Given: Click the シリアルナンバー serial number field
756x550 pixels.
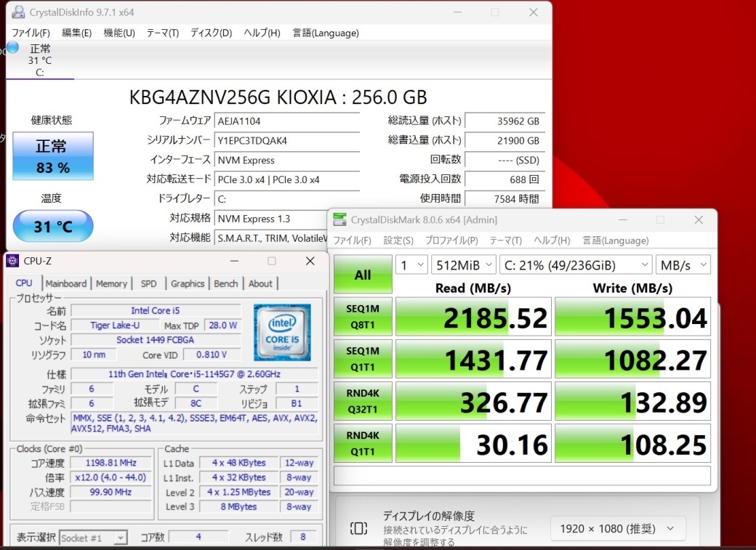Looking at the screenshot, I should pyautogui.click(x=286, y=141).
